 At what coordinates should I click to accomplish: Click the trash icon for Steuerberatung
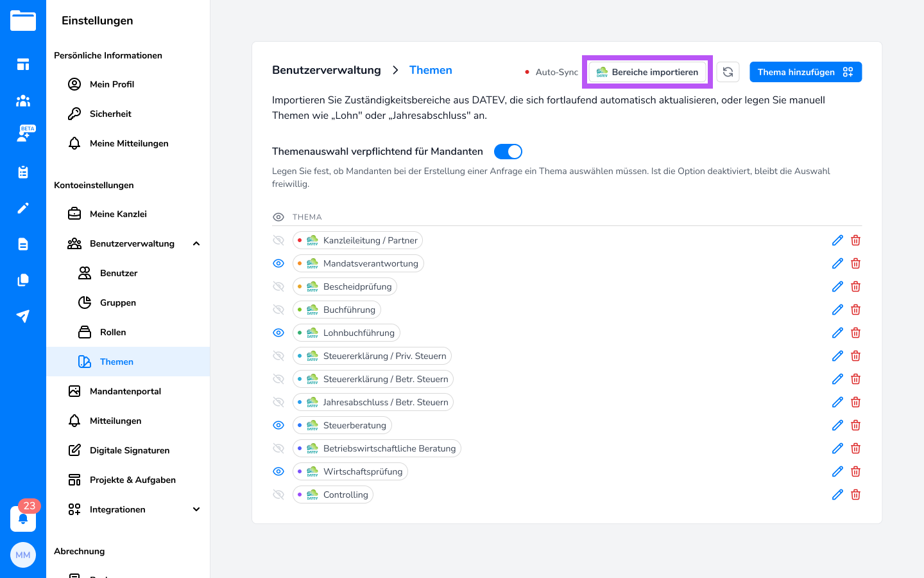[855, 425]
